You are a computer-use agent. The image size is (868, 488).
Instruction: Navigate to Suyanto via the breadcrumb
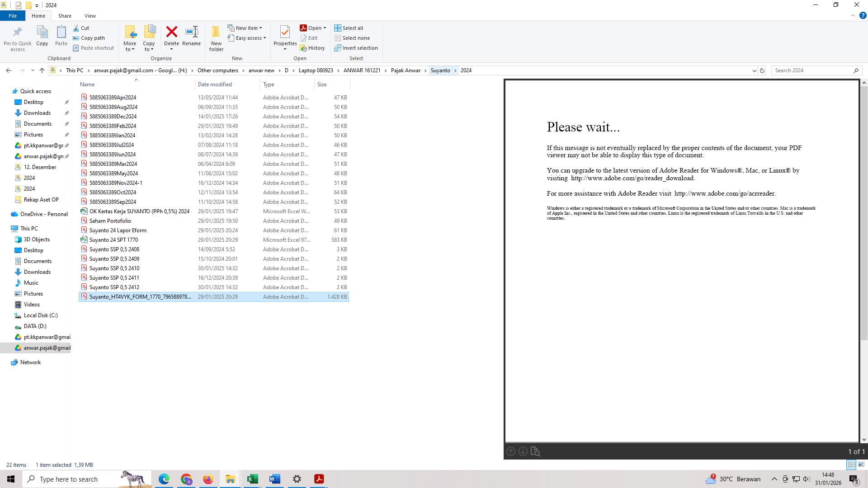[441, 70]
